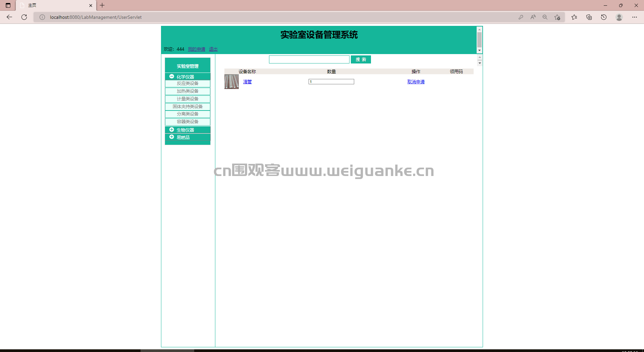The height and width of the screenshot is (352, 644).
Task: Click the 退出 logout link
Action: tap(213, 49)
